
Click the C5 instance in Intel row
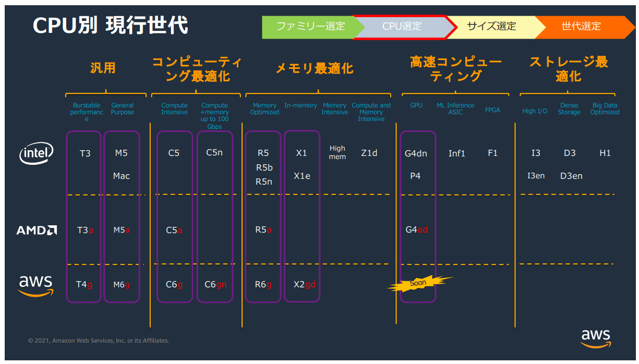click(x=174, y=153)
